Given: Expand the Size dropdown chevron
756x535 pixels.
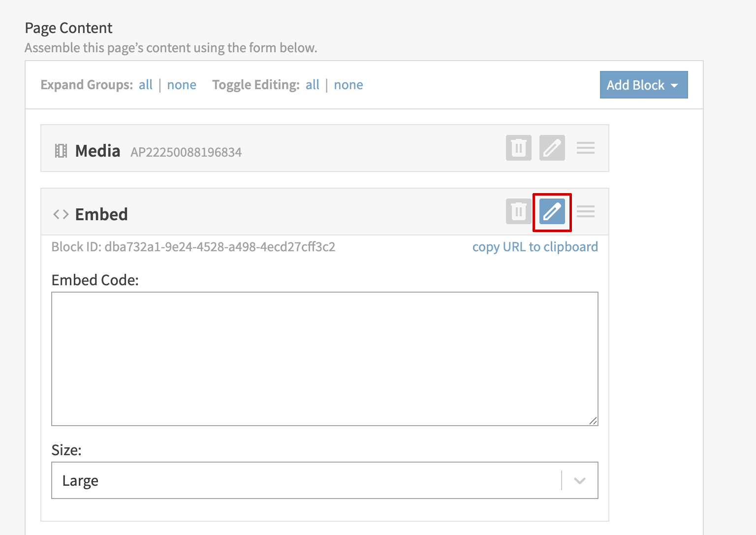Looking at the screenshot, I should pyautogui.click(x=580, y=480).
